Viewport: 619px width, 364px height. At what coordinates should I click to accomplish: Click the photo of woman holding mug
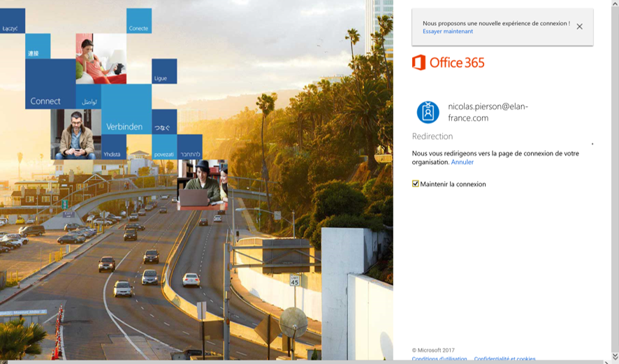point(101,59)
